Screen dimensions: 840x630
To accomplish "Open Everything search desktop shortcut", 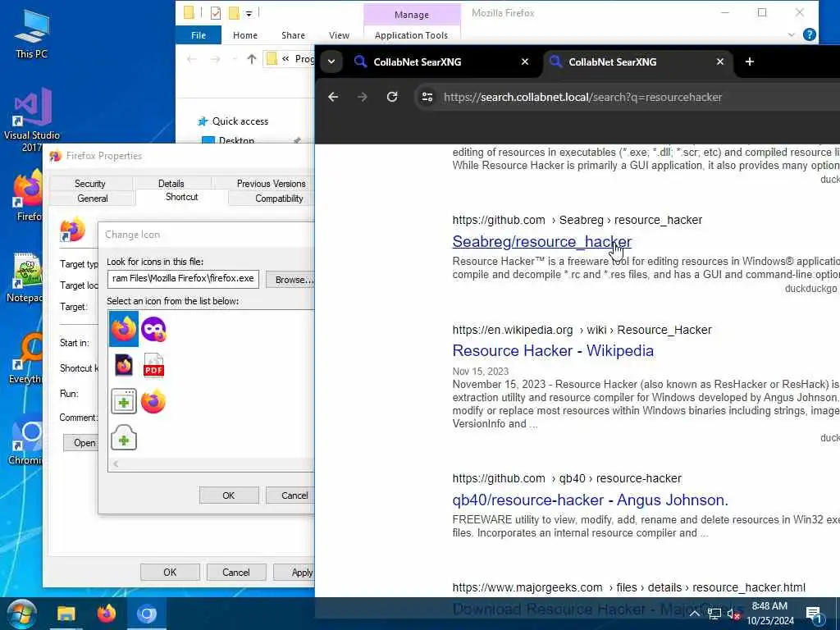I will click(x=25, y=358).
